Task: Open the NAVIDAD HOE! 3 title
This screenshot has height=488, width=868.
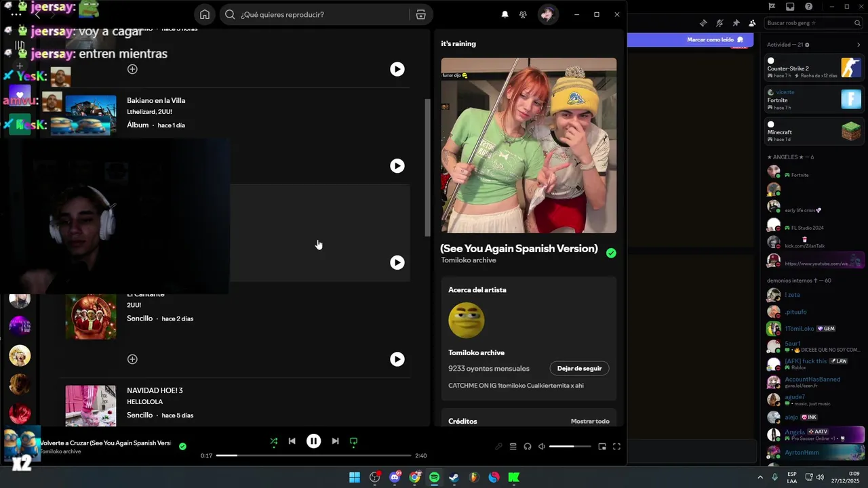Action: click(155, 390)
